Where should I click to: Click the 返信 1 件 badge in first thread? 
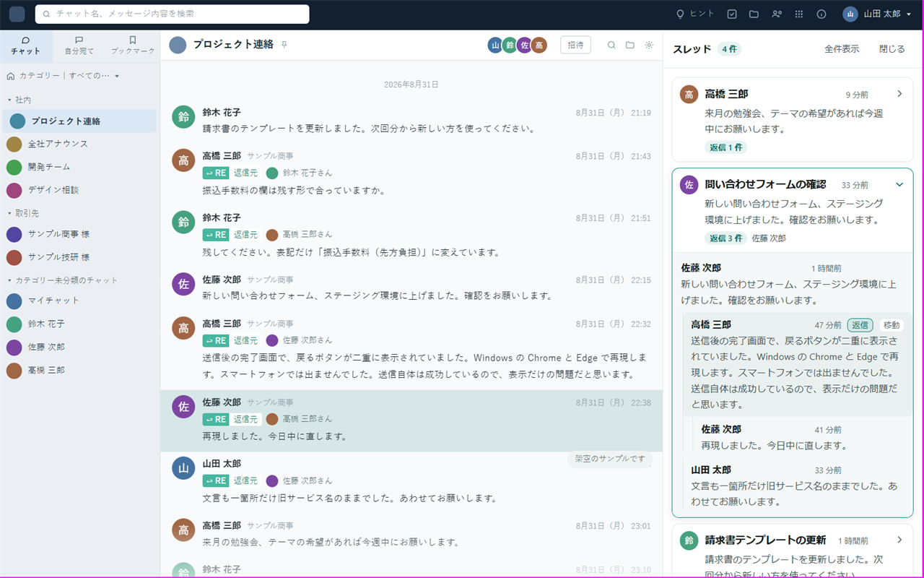(x=725, y=147)
